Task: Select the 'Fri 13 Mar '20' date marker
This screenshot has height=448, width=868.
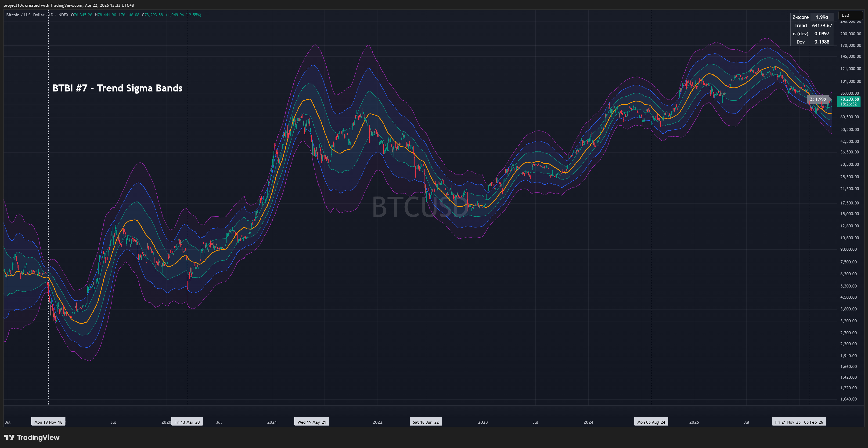Action: (187, 422)
